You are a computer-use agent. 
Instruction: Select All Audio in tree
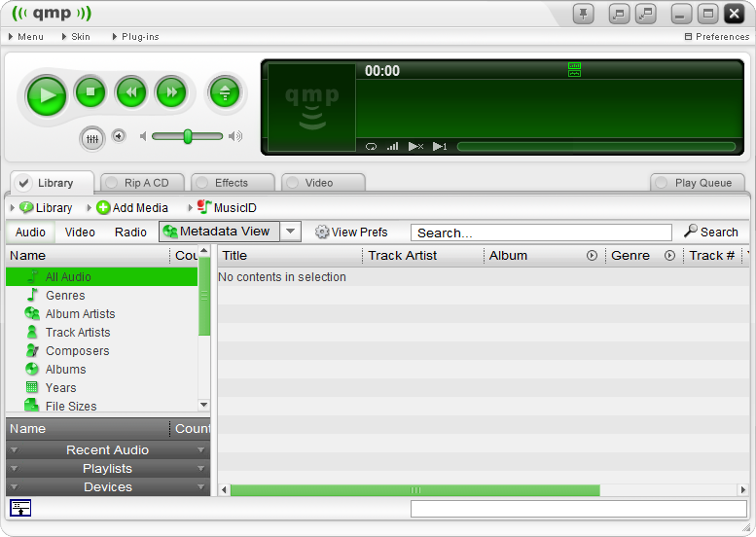point(102,276)
